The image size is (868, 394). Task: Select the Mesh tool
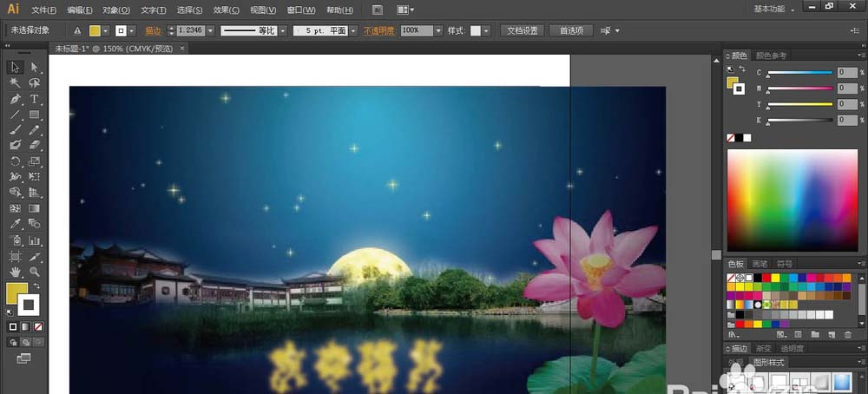coord(15,208)
